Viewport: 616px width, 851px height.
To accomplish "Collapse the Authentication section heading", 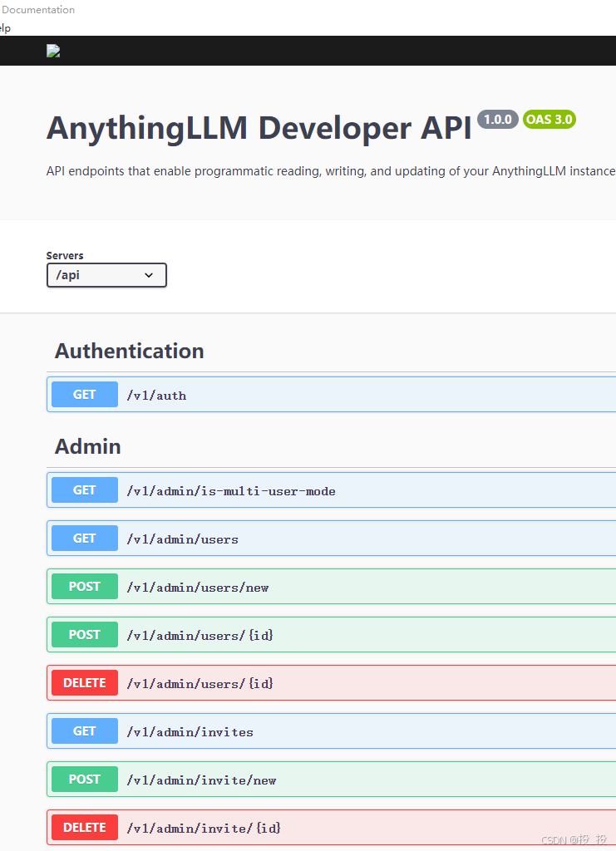I will pos(129,352).
